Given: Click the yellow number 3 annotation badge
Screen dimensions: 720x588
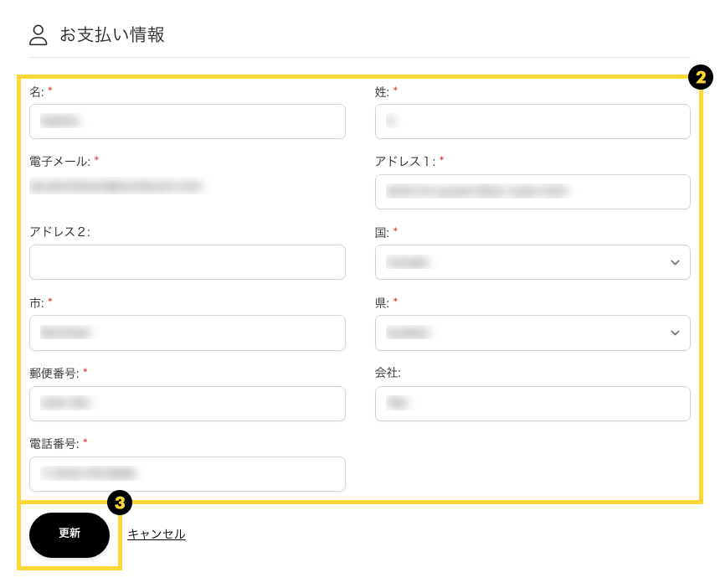Looking at the screenshot, I should (121, 503).
